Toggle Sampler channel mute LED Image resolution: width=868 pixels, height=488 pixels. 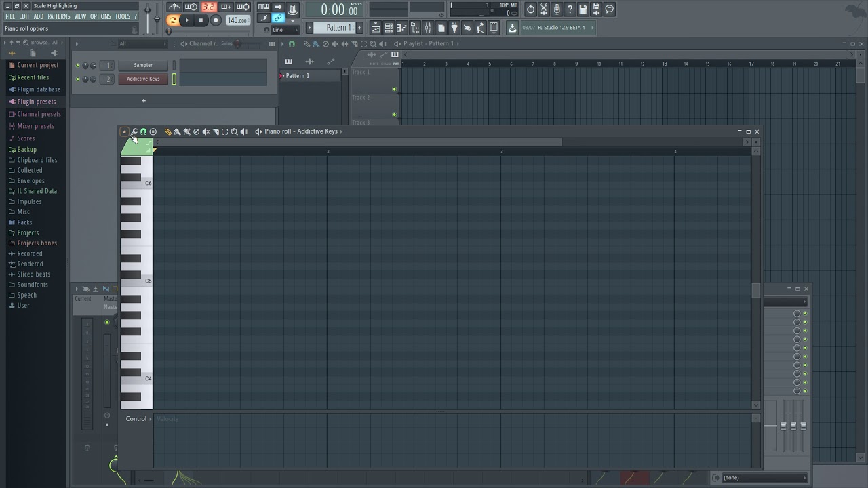coord(77,66)
